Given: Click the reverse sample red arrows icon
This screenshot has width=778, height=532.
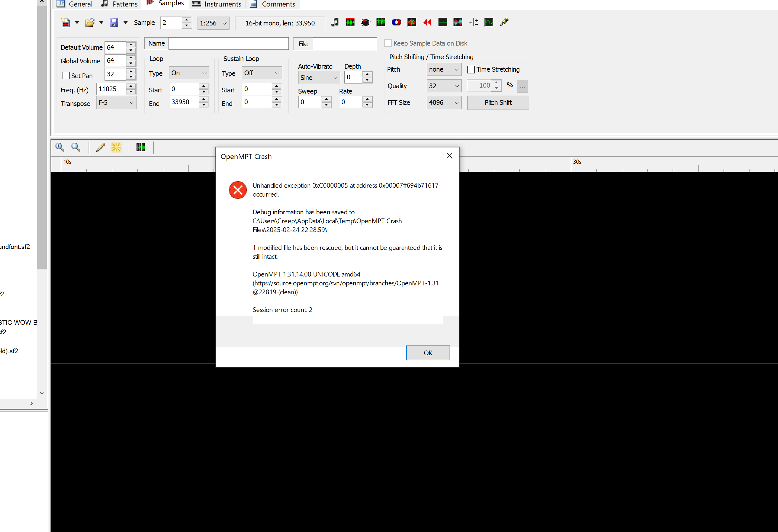Looking at the screenshot, I should click(427, 22).
